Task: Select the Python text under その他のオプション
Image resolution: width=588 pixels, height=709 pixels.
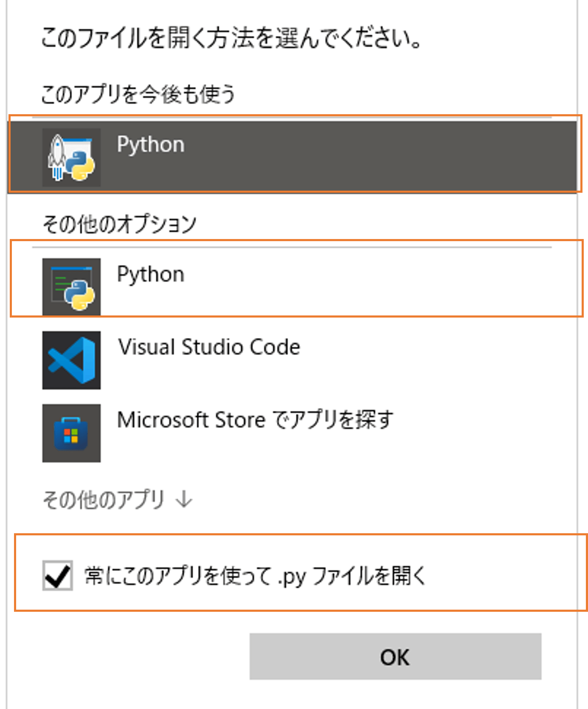Action: [151, 275]
